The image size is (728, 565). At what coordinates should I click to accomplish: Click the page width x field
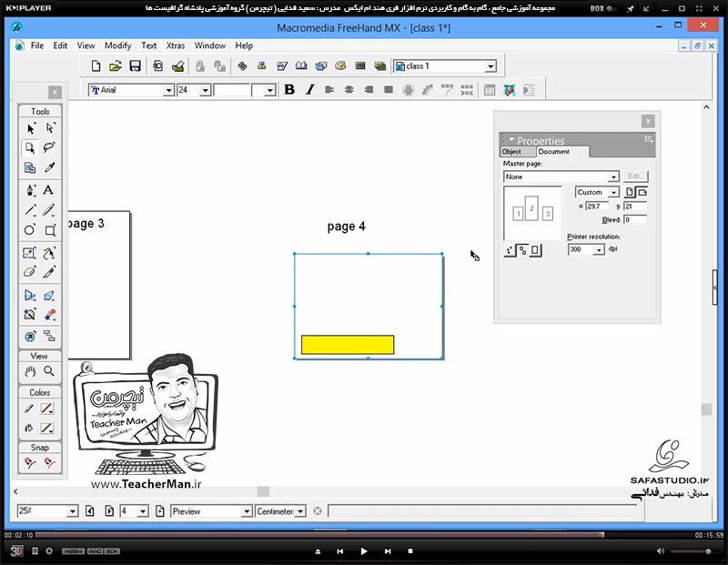pos(597,207)
